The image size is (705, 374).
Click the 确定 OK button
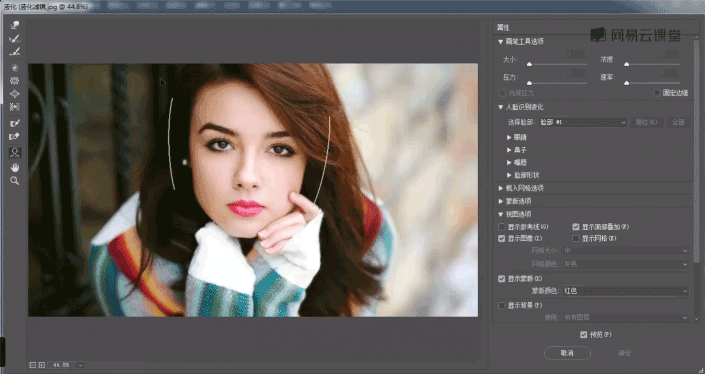click(x=625, y=353)
